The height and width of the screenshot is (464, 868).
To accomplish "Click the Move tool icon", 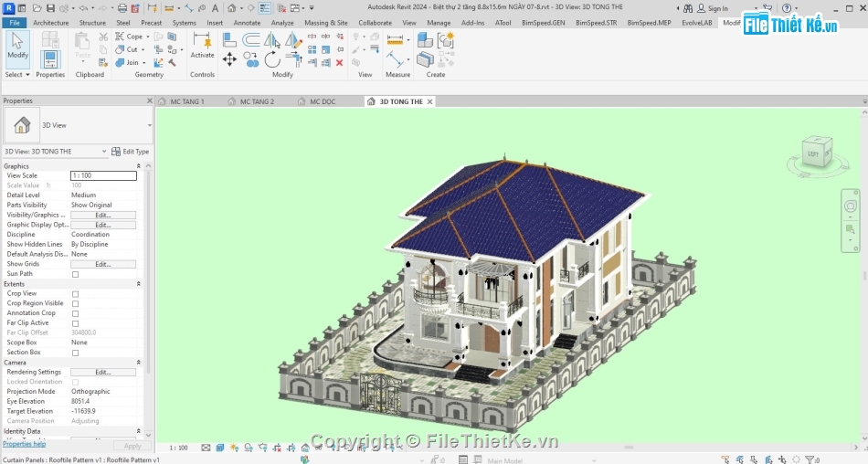I will pos(229,59).
